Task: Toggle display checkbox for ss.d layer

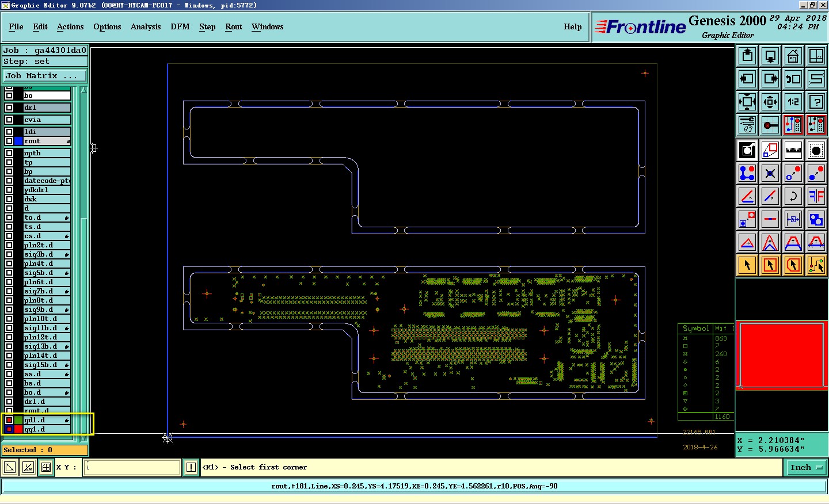Action: tap(9, 374)
